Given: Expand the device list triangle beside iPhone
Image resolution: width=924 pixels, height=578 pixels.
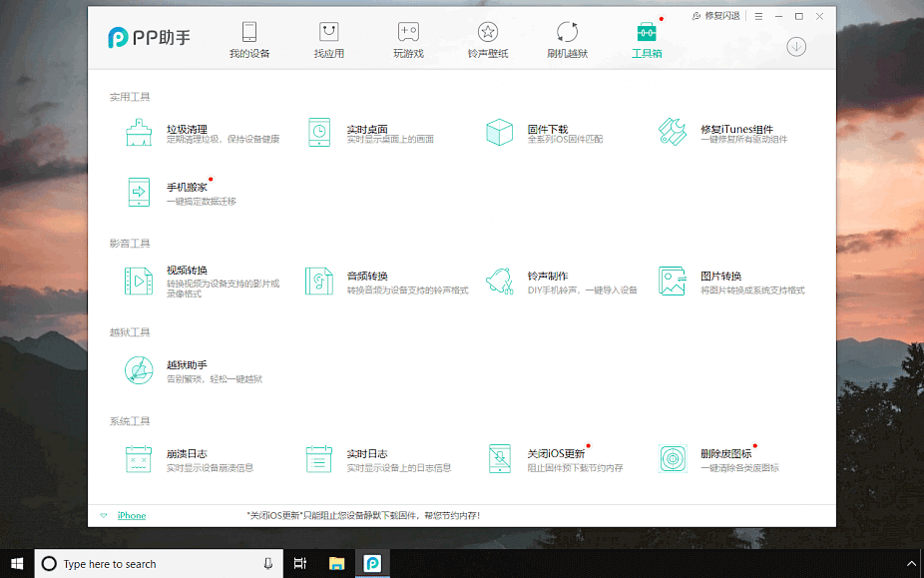Looking at the screenshot, I should click(x=104, y=516).
